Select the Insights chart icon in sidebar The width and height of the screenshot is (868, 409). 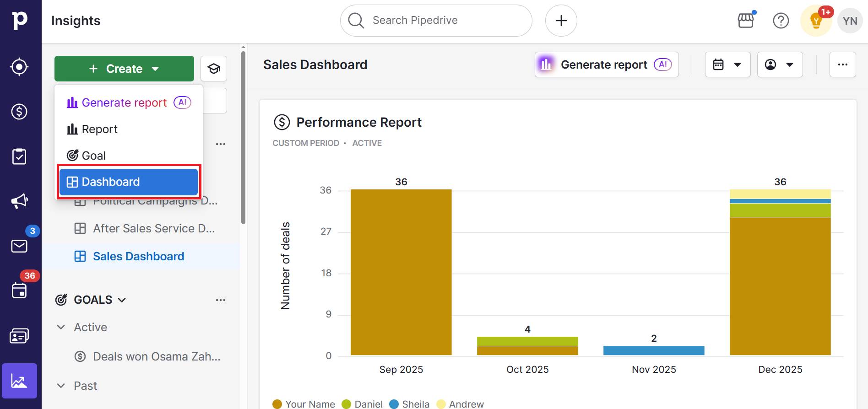click(x=19, y=381)
